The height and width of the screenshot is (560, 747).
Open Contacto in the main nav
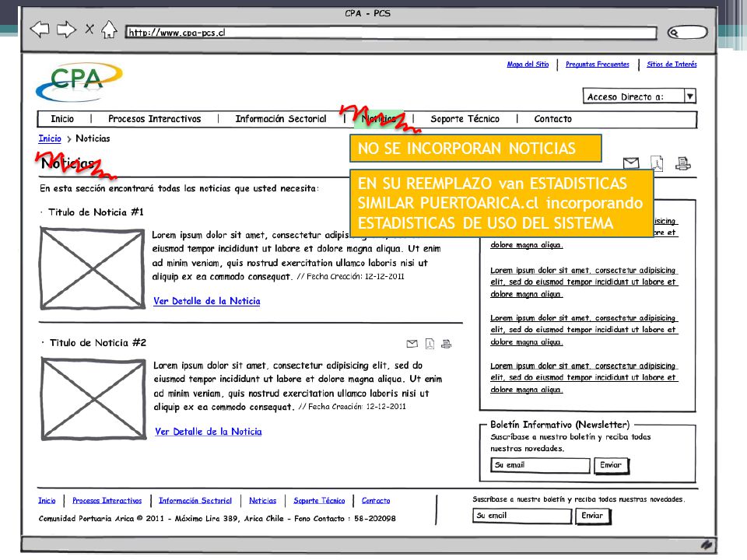[x=552, y=119]
